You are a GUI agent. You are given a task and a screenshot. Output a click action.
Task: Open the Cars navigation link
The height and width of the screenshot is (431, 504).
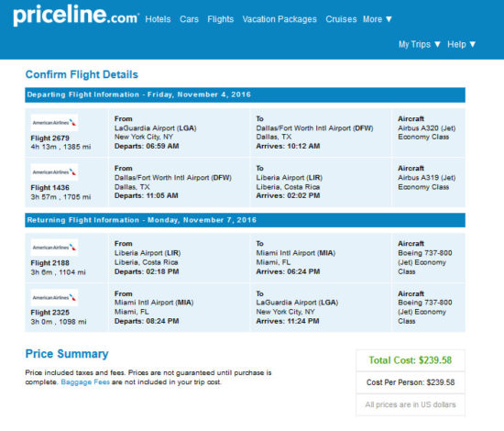click(189, 19)
